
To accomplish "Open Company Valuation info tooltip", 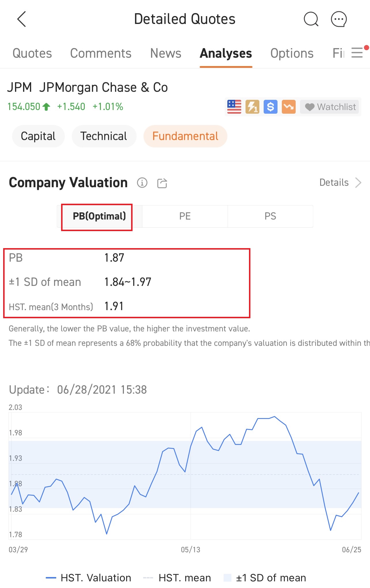I will 142,183.
